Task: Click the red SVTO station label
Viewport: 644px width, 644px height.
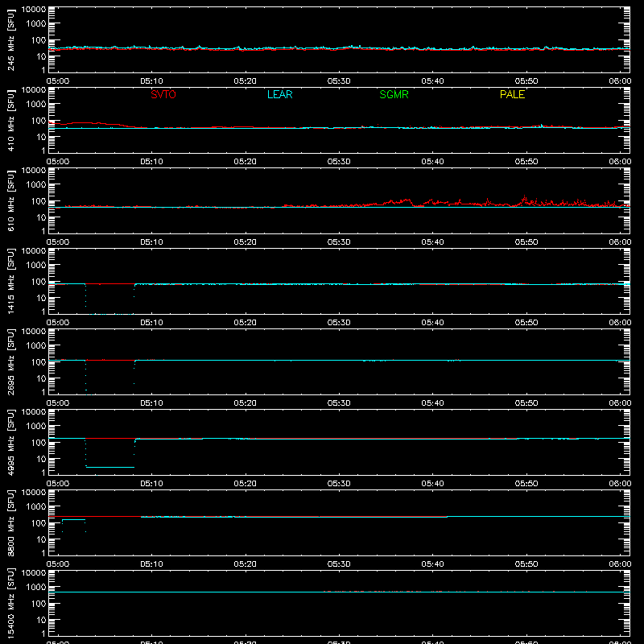Action: pos(163,94)
